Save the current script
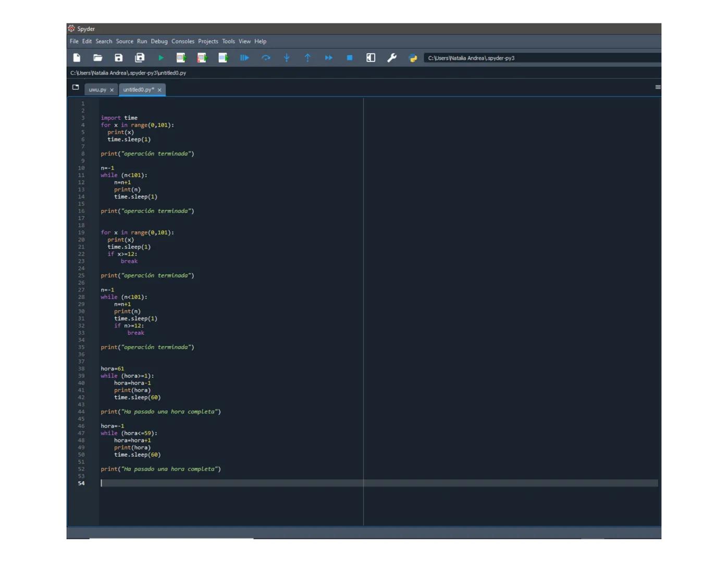This screenshot has height=563, width=728. [118, 58]
